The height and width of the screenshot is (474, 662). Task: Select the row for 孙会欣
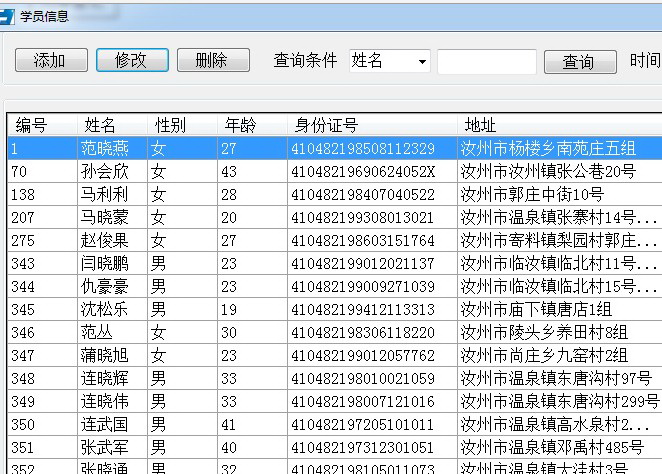(335, 171)
